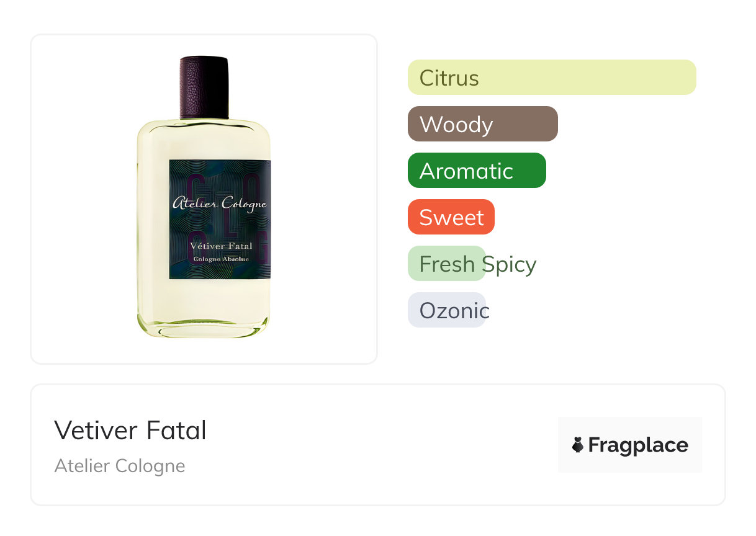This screenshot has width=756, height=536.
Task: Click the grey Fragplace logo box
Action: point(630,445)
